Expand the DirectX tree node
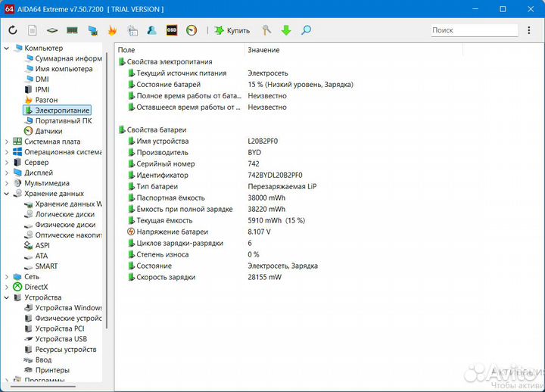The image size is (545, 392). click(x=7, y=287)
